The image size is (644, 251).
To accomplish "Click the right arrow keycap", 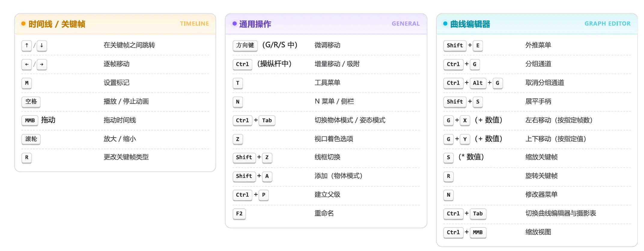I will click(x=42, y=64).
